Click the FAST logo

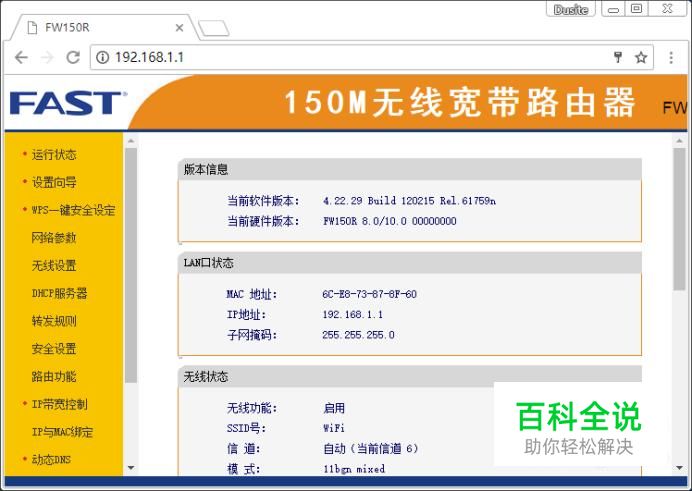click(68, 103)
